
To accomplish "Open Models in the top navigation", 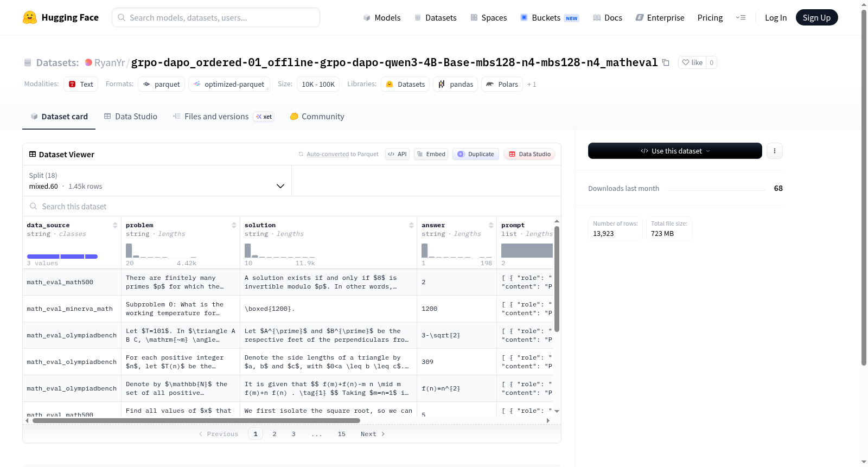I will pyautogui.click(x=381, y=17).
